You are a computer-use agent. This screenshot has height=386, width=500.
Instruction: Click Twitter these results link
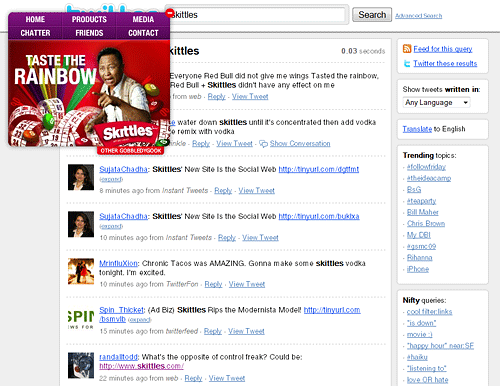(x=445, y=63)
